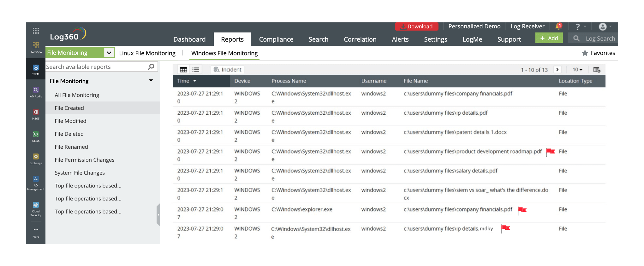
Task: Click flag icon on ip details.mdky row
Action: pyautogui.click(x=506, y=228)
